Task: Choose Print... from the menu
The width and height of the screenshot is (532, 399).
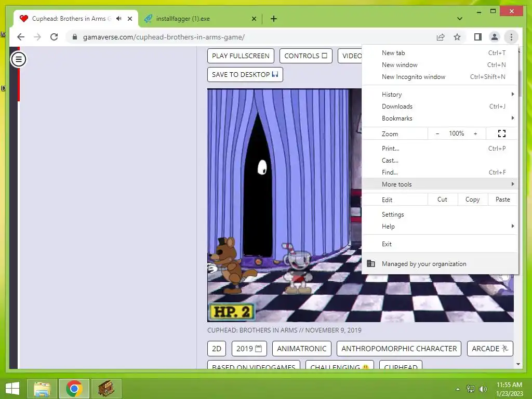Action: [x=440, y=148]
